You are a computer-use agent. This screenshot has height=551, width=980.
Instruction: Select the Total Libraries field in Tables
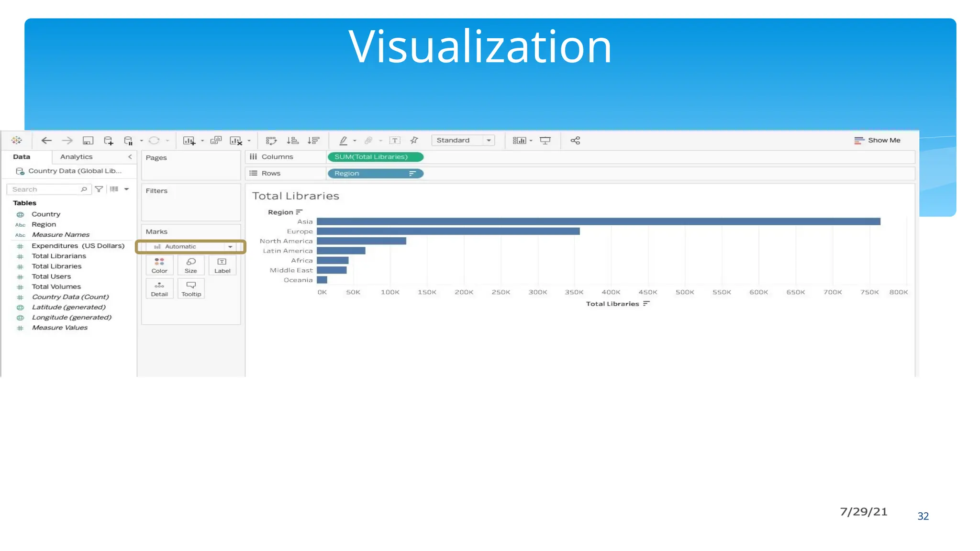click(56, 266)
